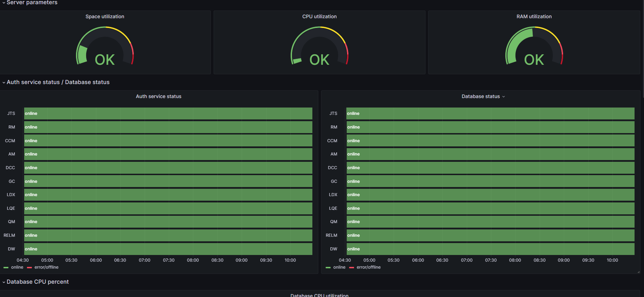Click the DW online bar in Auth service status
Image resolution: width=644 pixels, height=297 pixels.
click(x=168, y=249)
